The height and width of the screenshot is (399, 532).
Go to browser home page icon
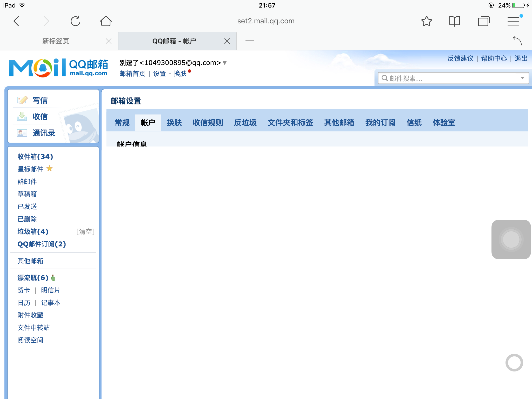click(x=106, y=21)
